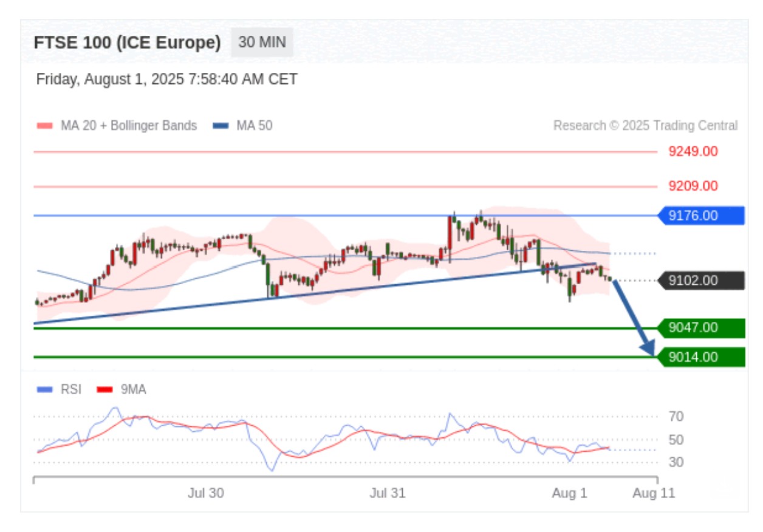Click the MA 50 legend label
The width and height of the screenshot is (763, 532).
point(255,126)
